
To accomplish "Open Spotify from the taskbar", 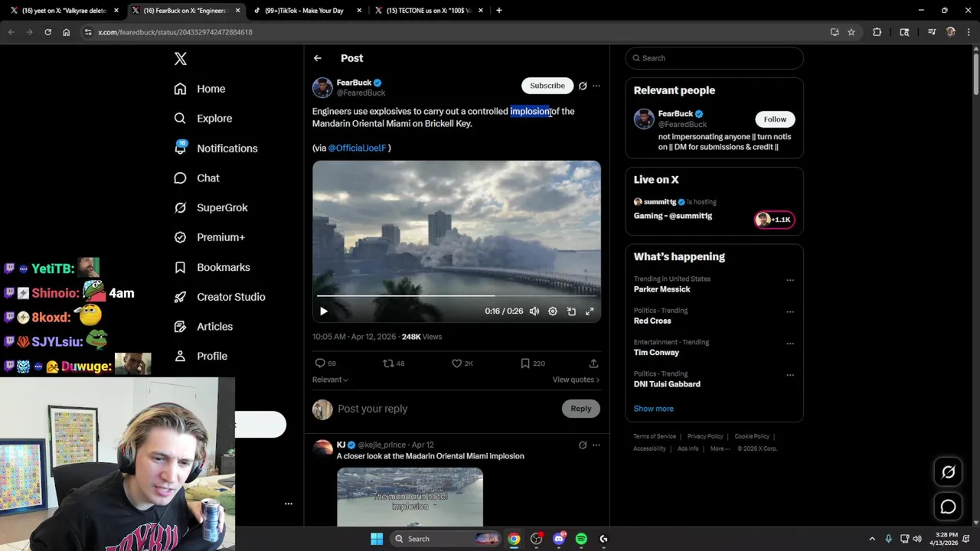I will 581,539.
